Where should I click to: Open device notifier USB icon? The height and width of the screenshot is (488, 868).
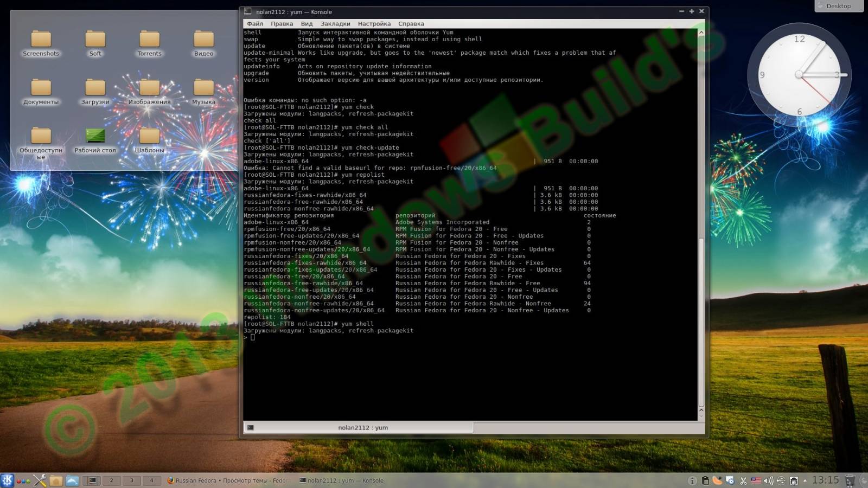(781, 480)
